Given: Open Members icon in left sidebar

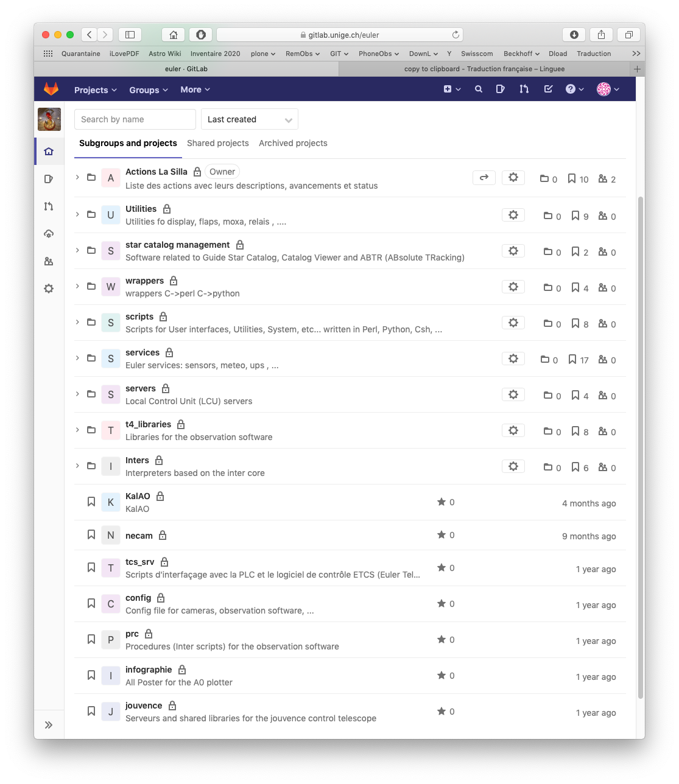Looking at the screenshot, I should pos(49,261).
